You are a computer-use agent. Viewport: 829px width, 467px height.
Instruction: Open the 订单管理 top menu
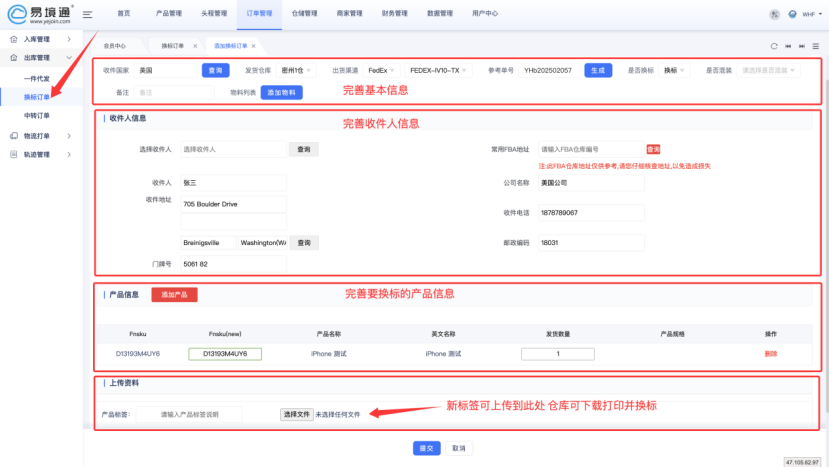coord(258,14)
